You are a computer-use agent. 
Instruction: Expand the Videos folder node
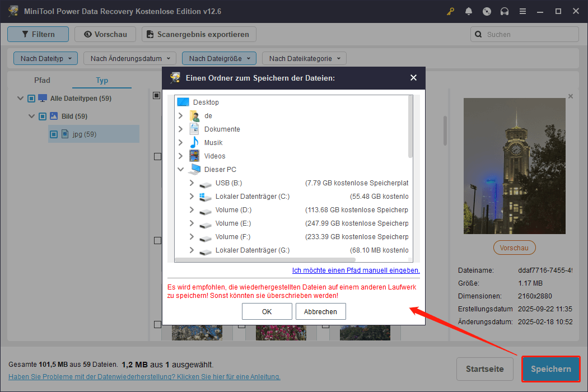pyautogui.click(x=181, y=156)
